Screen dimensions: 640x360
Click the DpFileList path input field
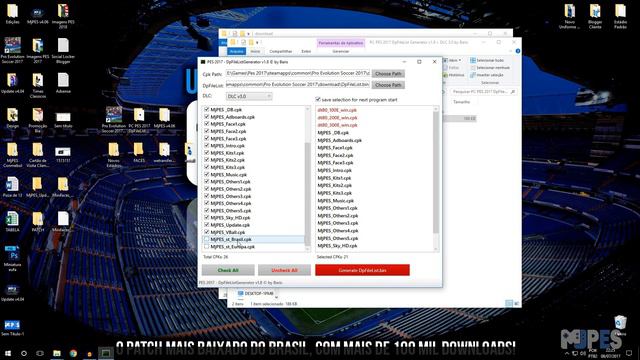[298, 84]
